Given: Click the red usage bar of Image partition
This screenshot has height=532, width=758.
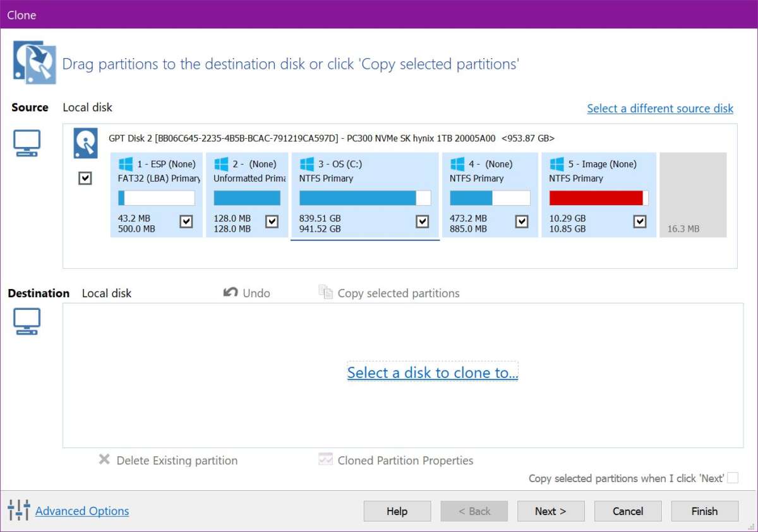Looking at the screenshot, I should click(599, 198).
